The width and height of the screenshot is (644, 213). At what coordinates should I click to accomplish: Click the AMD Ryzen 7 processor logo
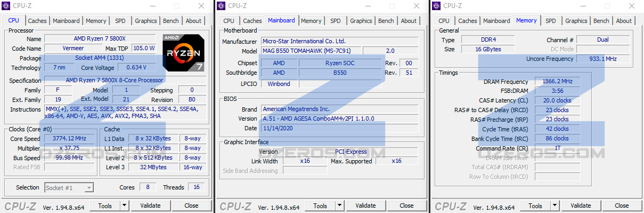[184, 53]
